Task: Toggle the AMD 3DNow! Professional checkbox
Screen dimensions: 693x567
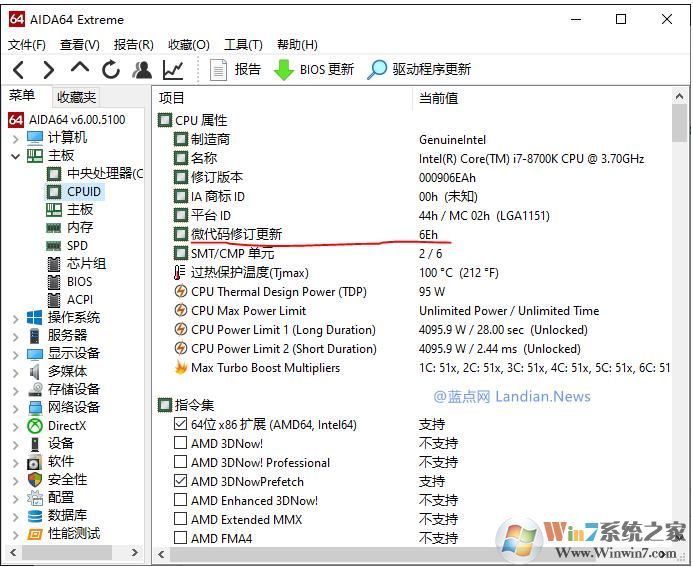Action: pyautogui.click(x=180, y=461)
